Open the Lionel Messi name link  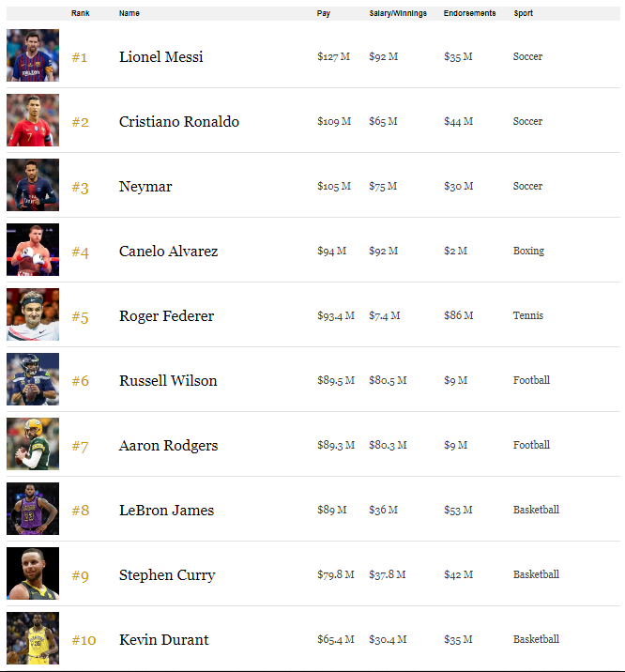pos(160,57)
